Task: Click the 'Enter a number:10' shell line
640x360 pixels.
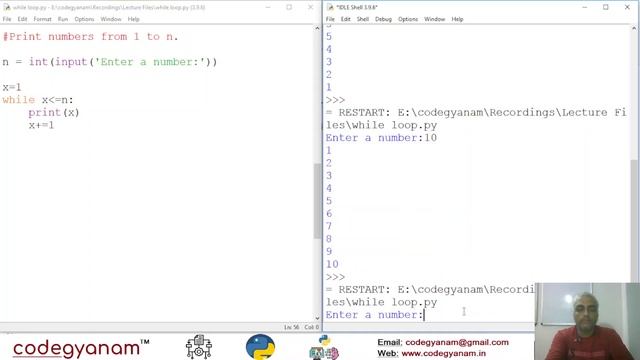Action: coord(381,138)
